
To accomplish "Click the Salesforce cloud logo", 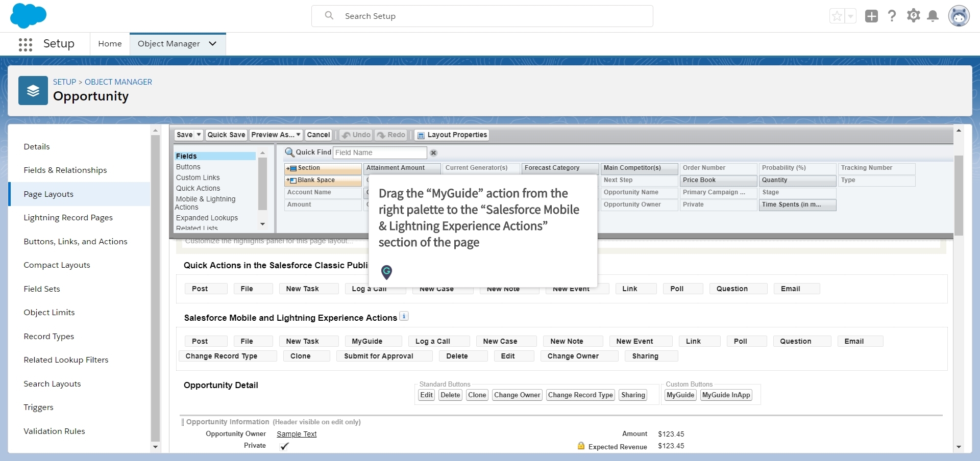I will pyautogui.click(x=28, y=16).
